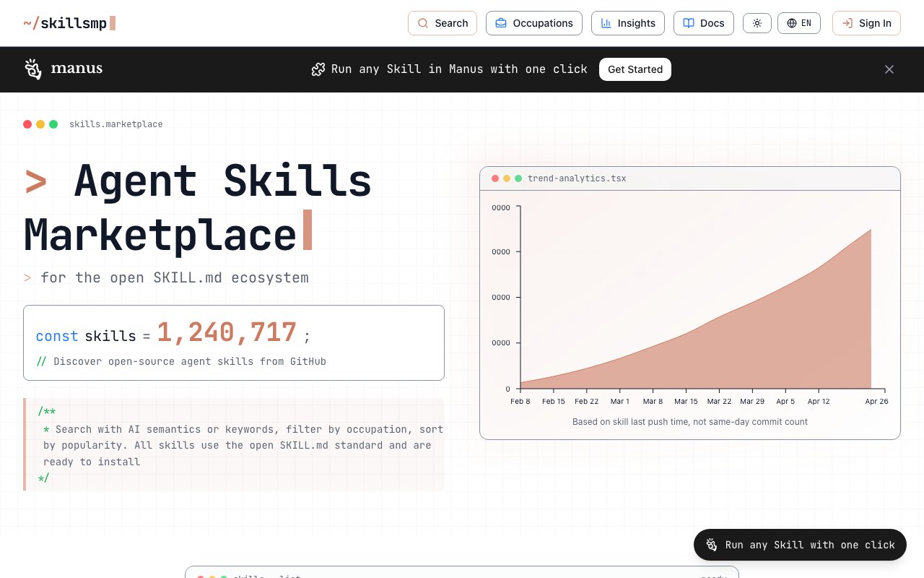Click the yellow dot in the trend-analytics window
Image resolution: width=924 pixels, height=578 pixels.
(507, 178)
